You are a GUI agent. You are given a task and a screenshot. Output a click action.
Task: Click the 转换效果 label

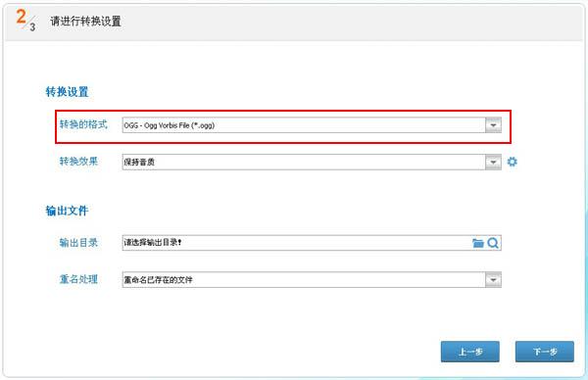pos(78,162)
